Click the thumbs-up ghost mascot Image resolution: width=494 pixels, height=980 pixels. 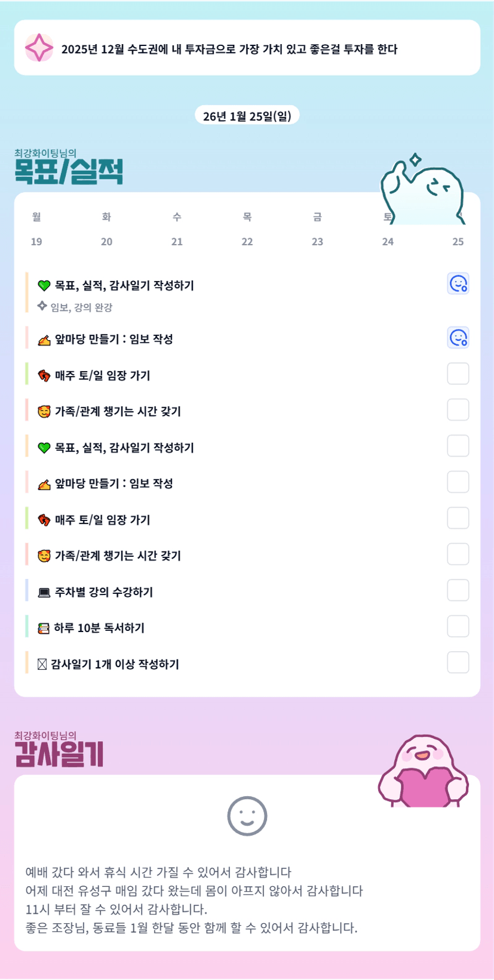(423, 189)
